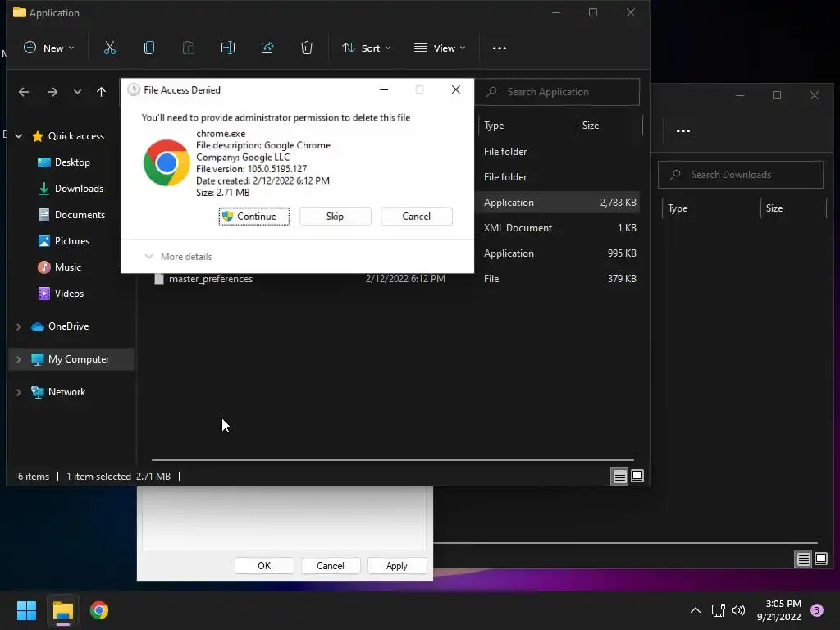Click the horizontal scrollbar in Application window

(x=393, y=459)
